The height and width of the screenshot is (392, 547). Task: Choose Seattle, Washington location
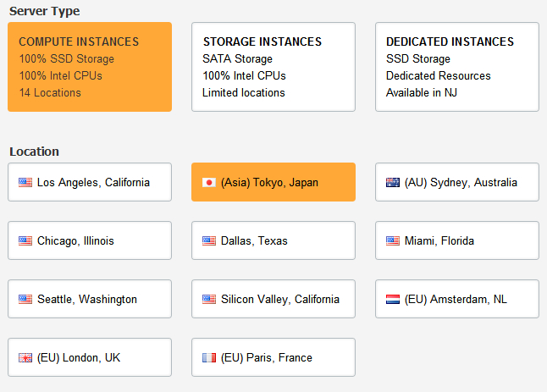pyautogui.click(x=87, y=299)
